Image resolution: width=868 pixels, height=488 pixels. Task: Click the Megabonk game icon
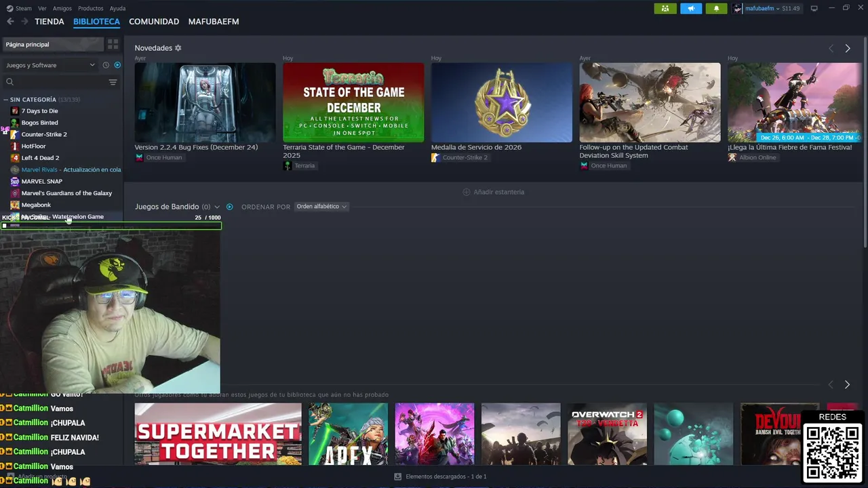click(x=15, y=205)
